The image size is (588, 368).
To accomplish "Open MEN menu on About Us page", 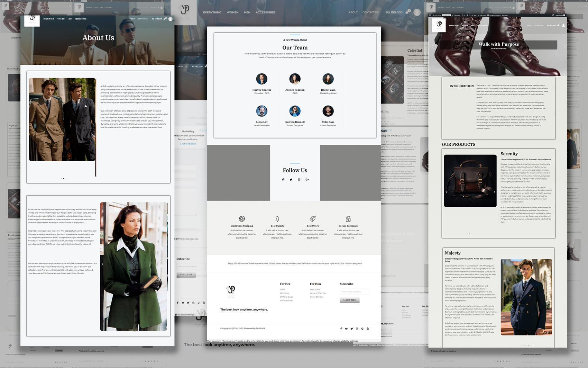I will tap(70, 19).
